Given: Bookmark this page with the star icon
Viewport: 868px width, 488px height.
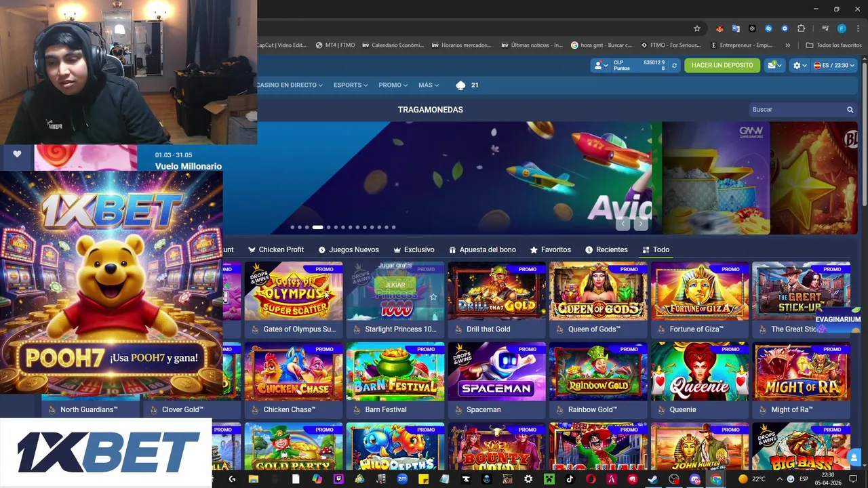Looking at the screenshot, I should tap(696, 28).
